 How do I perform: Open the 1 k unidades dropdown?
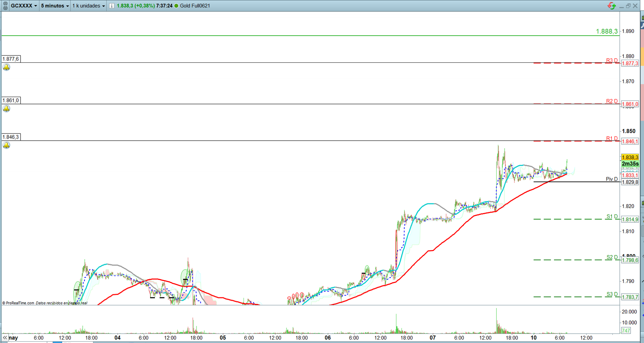tap(89, 6)
